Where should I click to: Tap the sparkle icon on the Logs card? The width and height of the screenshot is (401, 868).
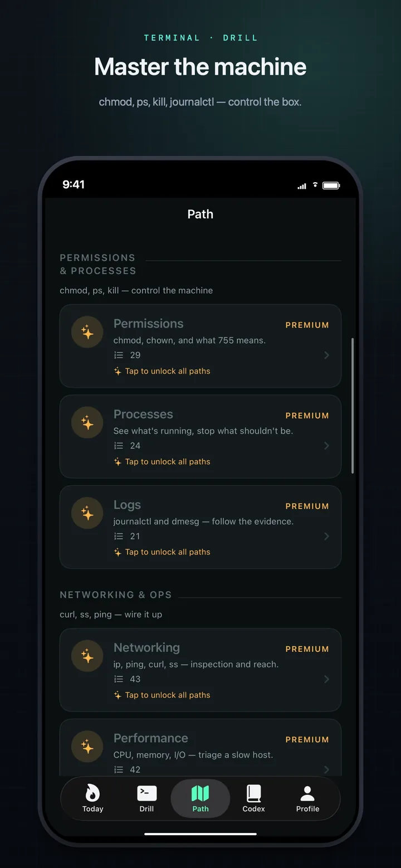point(87,513)
